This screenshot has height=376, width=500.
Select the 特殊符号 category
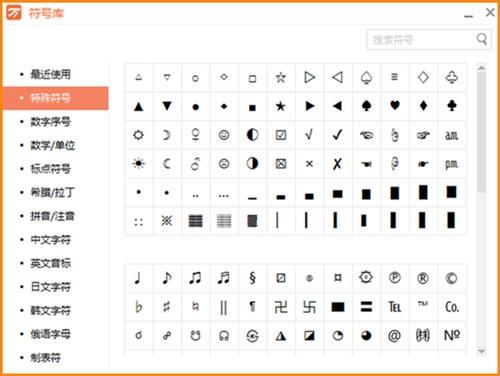pos(55,98)
